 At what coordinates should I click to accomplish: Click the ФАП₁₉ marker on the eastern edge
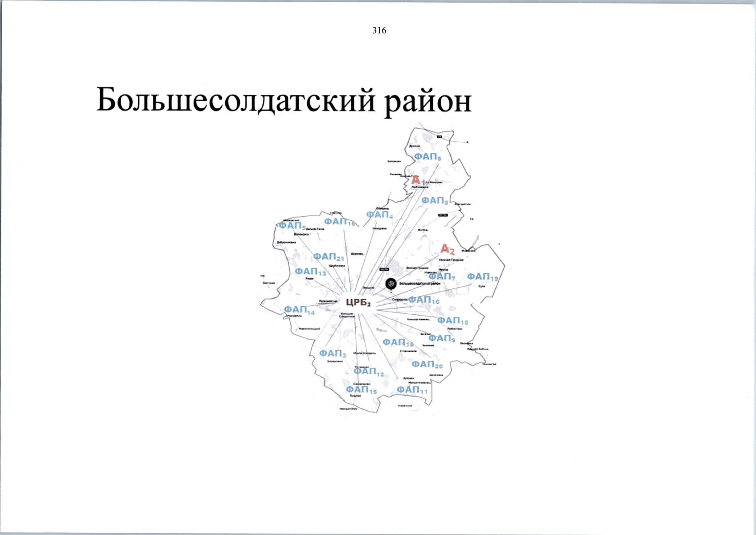pos(482,277)
